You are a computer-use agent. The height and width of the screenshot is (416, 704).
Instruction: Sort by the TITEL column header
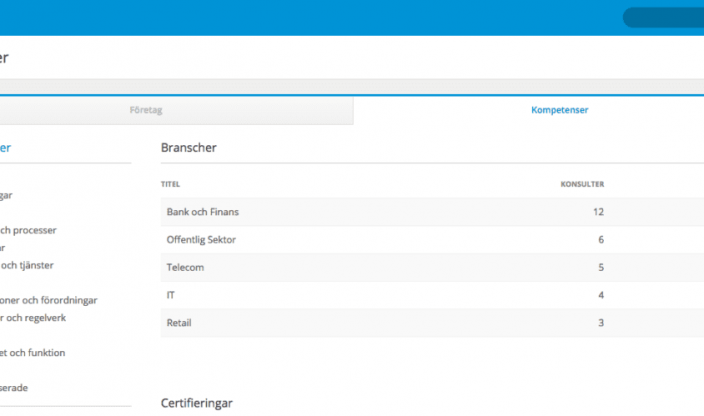[x=170, y=184]
